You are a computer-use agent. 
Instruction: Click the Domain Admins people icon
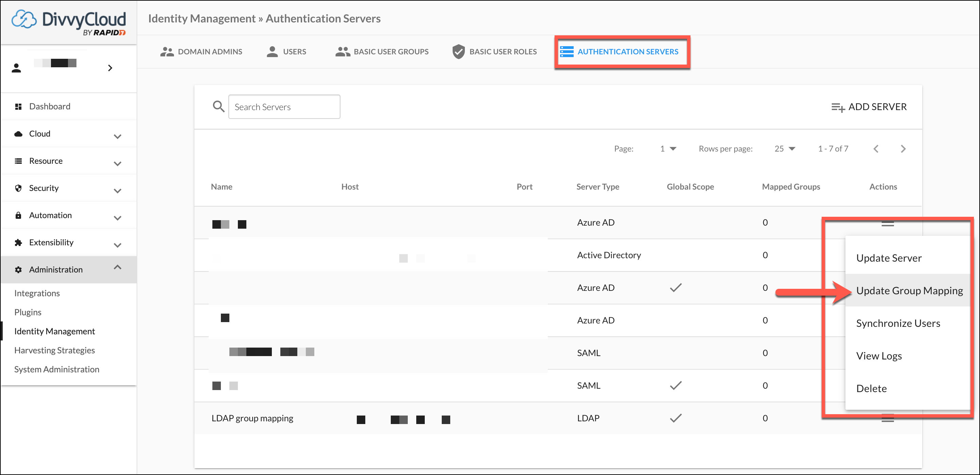pyautogui.click(x=167, y=52)
